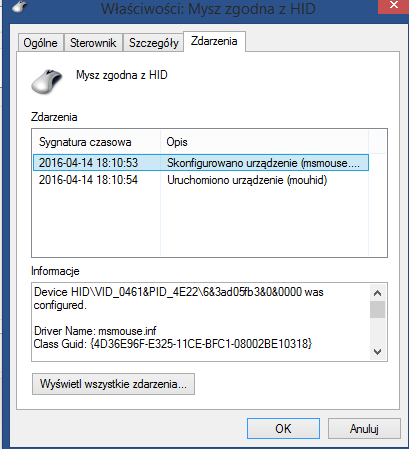Open the Sterownik tab

(x=93, y=43)
